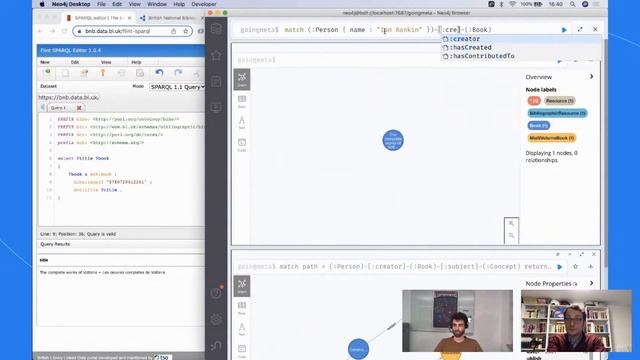Switch top result frame to Code view
The width and height of the screenshot is (640, 360).
pos(242,145)
